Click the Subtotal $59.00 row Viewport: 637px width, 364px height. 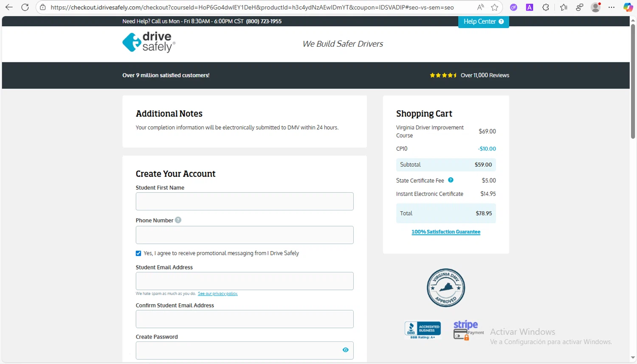(x=446, y=165)
